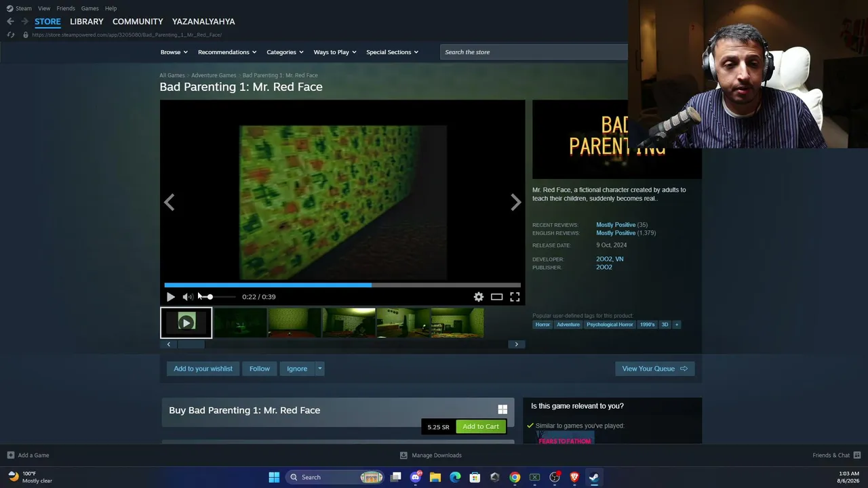Click the Add to Cart button
The image size is (868, 488).
point(481,426)
